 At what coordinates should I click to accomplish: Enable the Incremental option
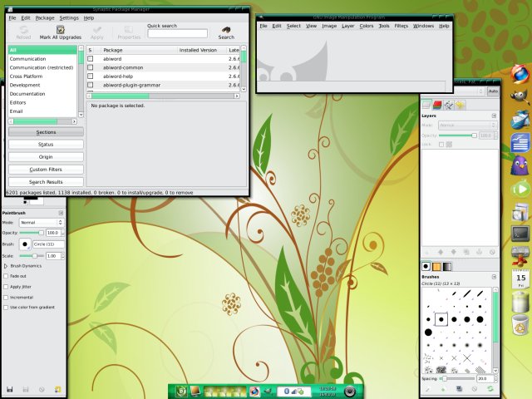6,298
